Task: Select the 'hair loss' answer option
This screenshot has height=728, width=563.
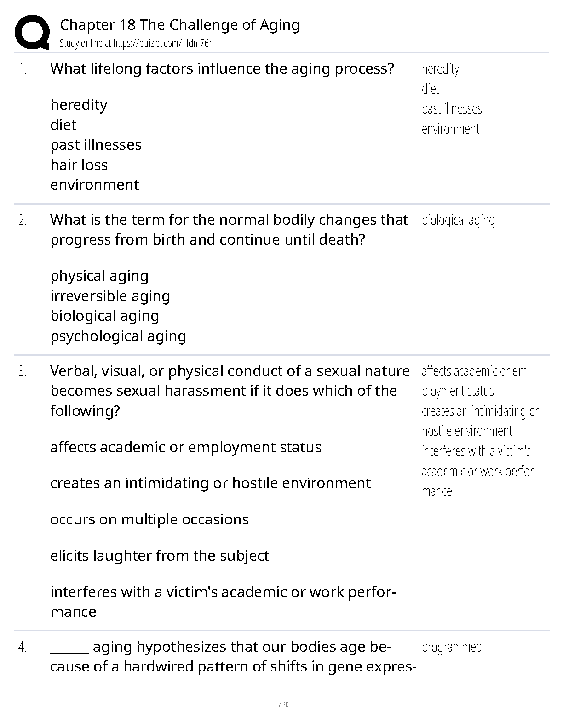Action: tap(79, 165)
